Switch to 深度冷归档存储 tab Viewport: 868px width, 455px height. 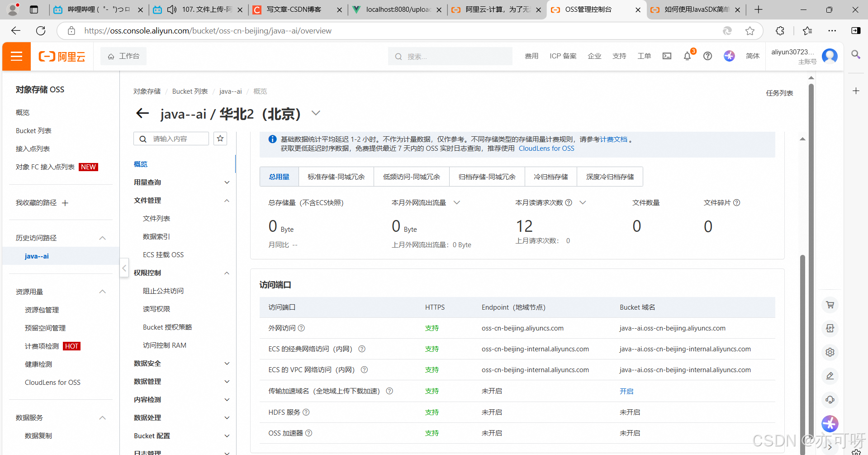click(610, 177)
